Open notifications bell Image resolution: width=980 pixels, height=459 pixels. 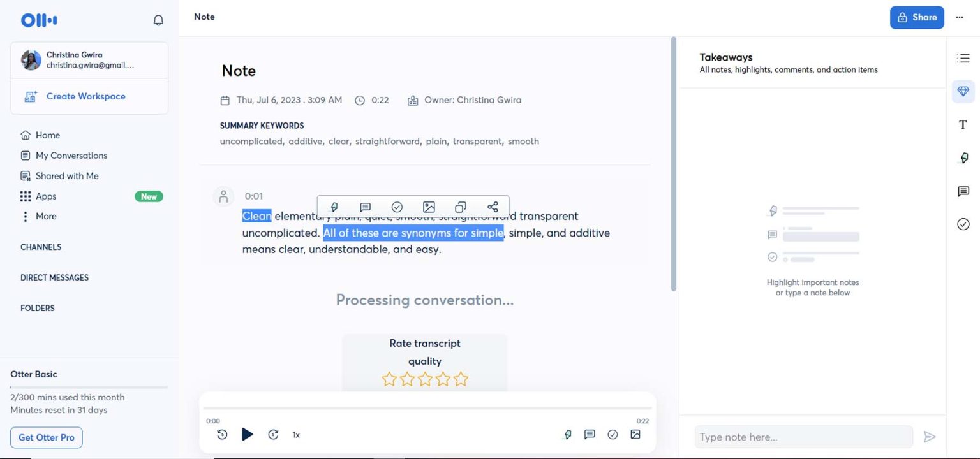pyautogui.click(x=158, y=20)
